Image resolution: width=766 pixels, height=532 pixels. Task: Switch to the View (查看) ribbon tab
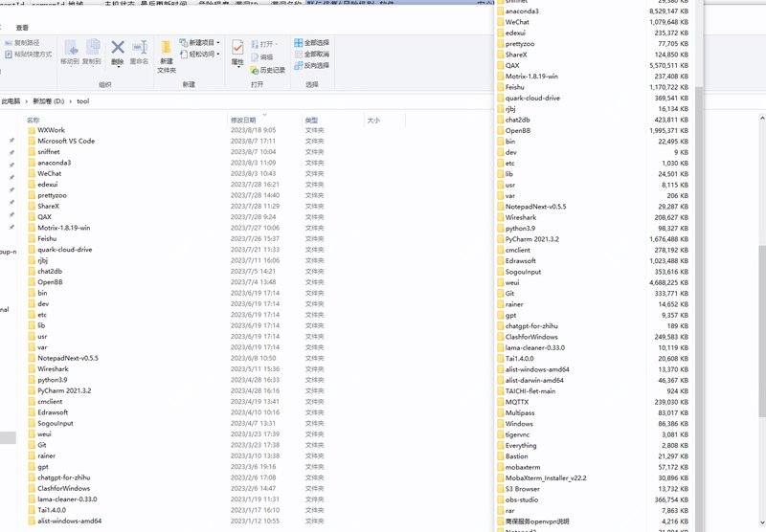tap(22, 28)
